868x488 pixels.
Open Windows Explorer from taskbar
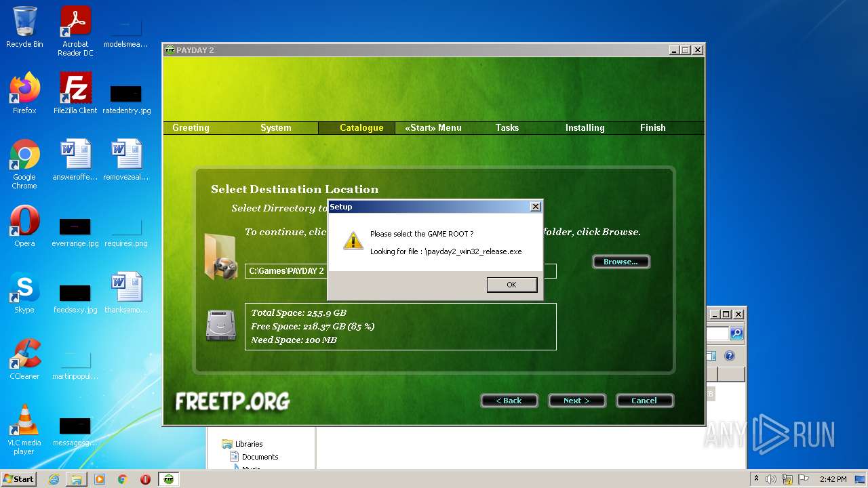click(x=77, y=479)
